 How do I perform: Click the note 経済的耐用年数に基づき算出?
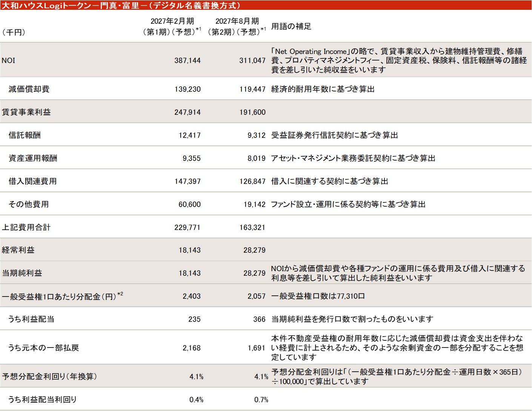(x=323, y=89)
